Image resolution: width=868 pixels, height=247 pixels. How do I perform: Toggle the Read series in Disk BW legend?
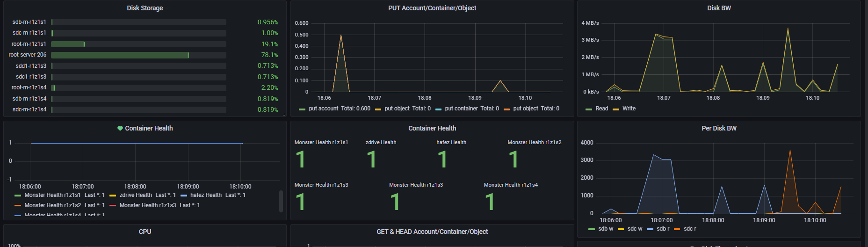(x=601, y=109)
